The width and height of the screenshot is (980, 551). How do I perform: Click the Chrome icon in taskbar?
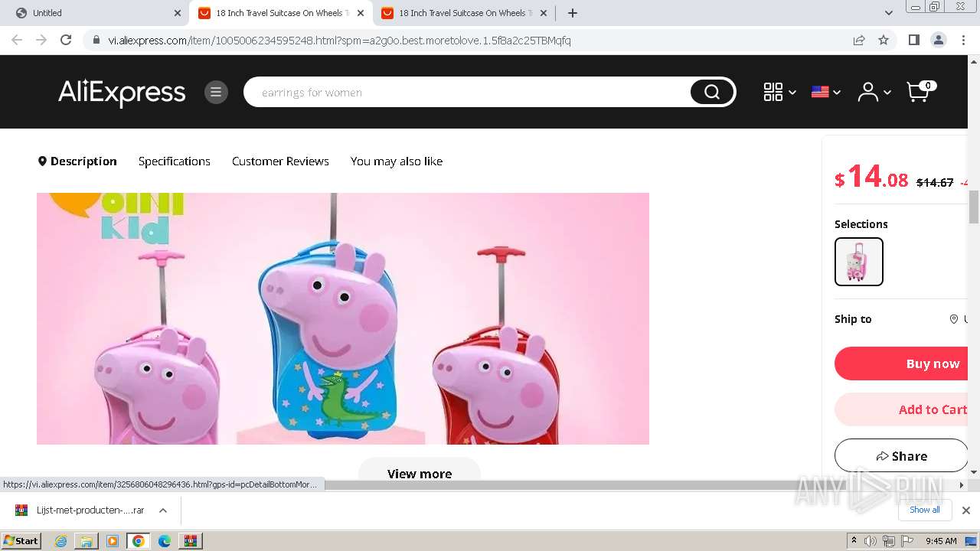[139, 541]
